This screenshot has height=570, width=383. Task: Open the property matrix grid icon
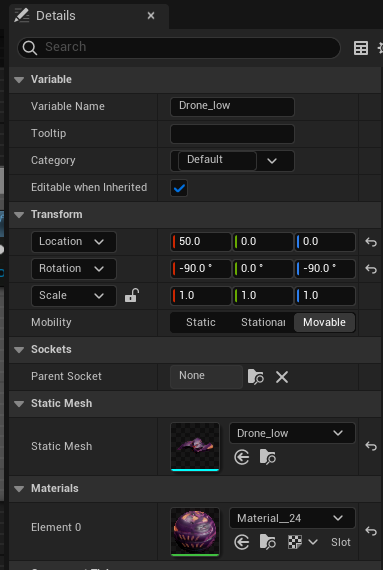click(361, 48)
